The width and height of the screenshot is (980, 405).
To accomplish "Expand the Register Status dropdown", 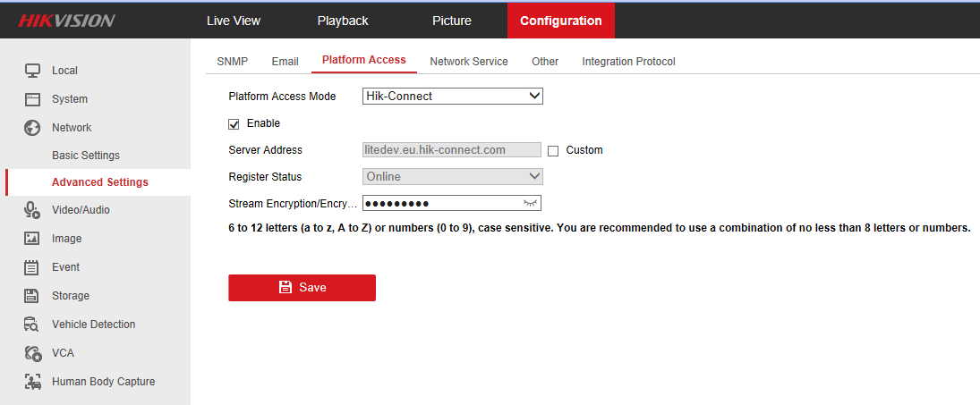I will click(x=453, y=177).
